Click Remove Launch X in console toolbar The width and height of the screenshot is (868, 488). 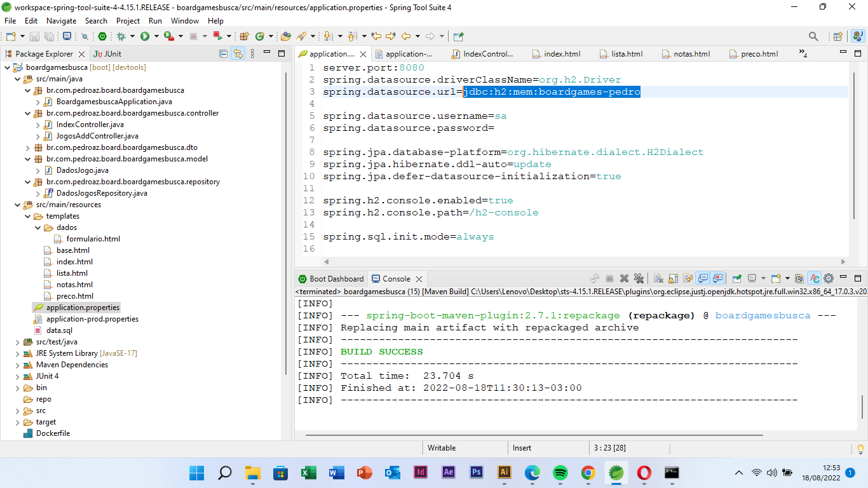pyautogui.click(x=624, y=278)
